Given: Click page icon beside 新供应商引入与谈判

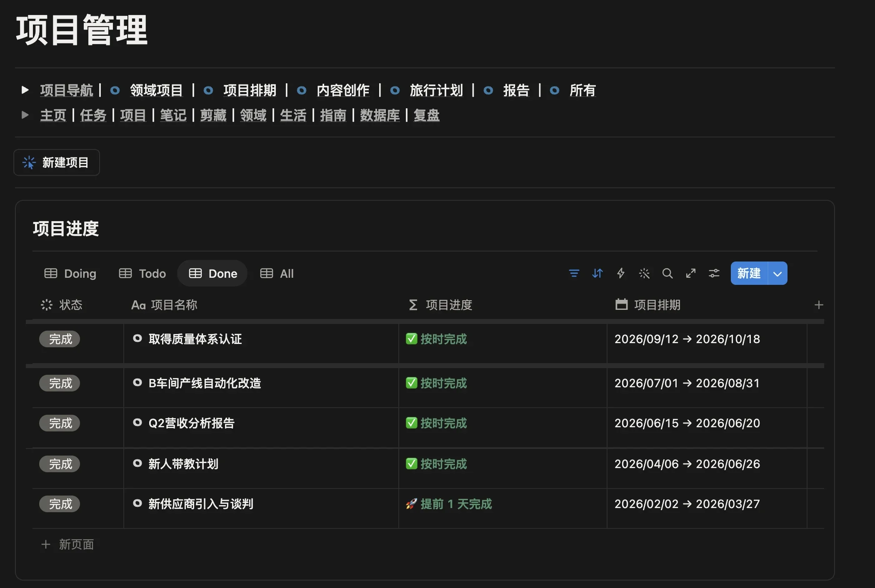Looking at the screenshot, I should 137,503.
